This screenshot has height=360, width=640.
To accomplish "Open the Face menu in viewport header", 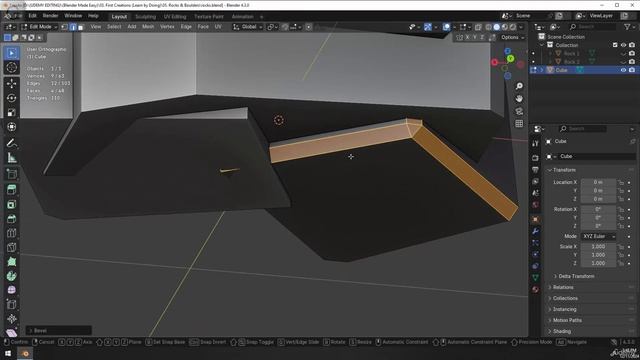I will [x=203, y=27].
